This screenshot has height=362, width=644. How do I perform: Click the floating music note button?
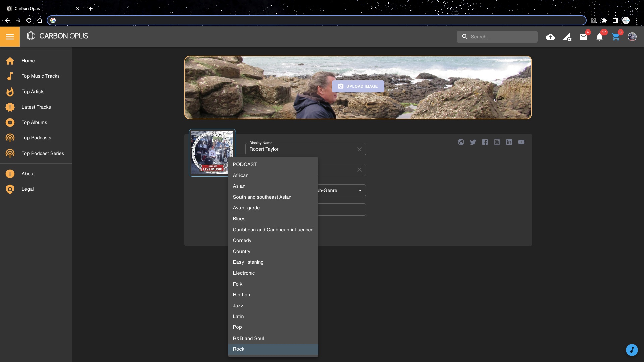click(x=632, y=350)
